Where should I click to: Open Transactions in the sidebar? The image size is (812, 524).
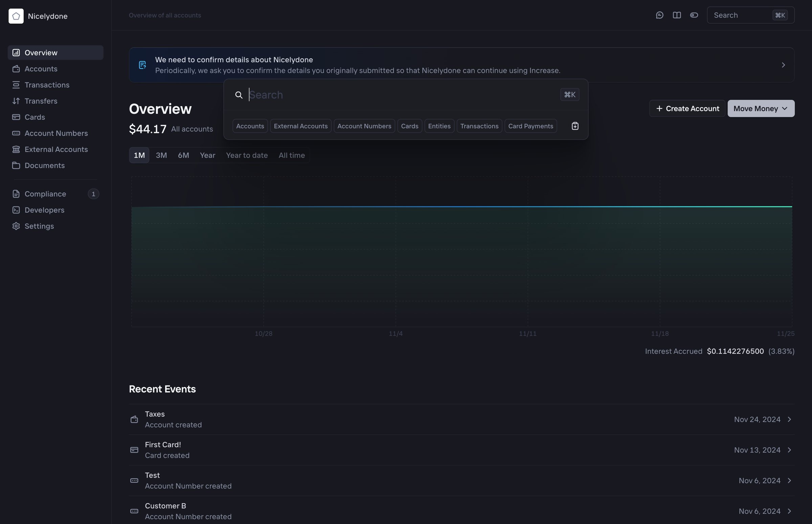click(x=55, y=85)
